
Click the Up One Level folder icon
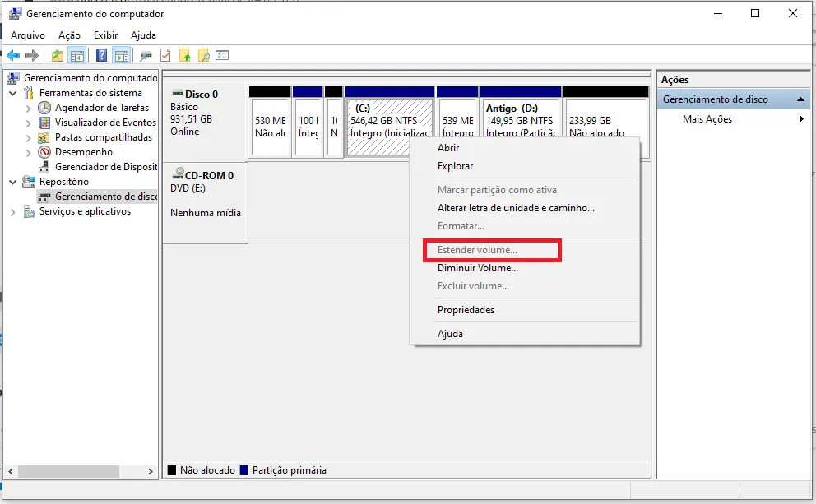tap(57, 56)
